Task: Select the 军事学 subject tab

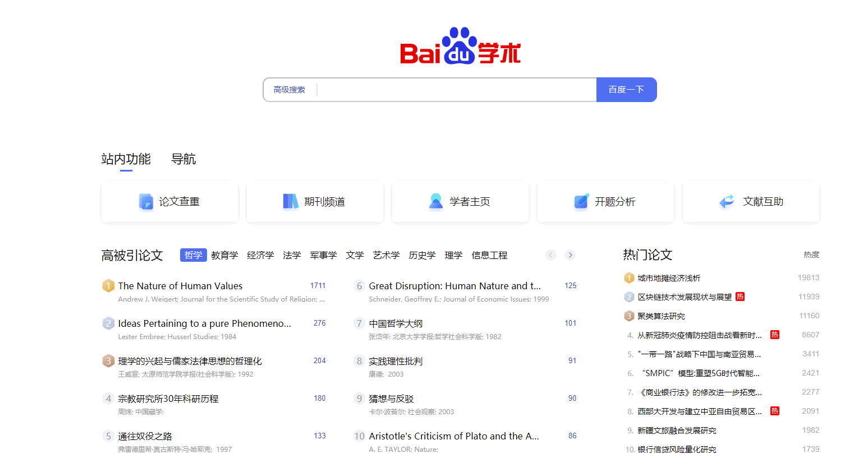Action: pos(323,255)
